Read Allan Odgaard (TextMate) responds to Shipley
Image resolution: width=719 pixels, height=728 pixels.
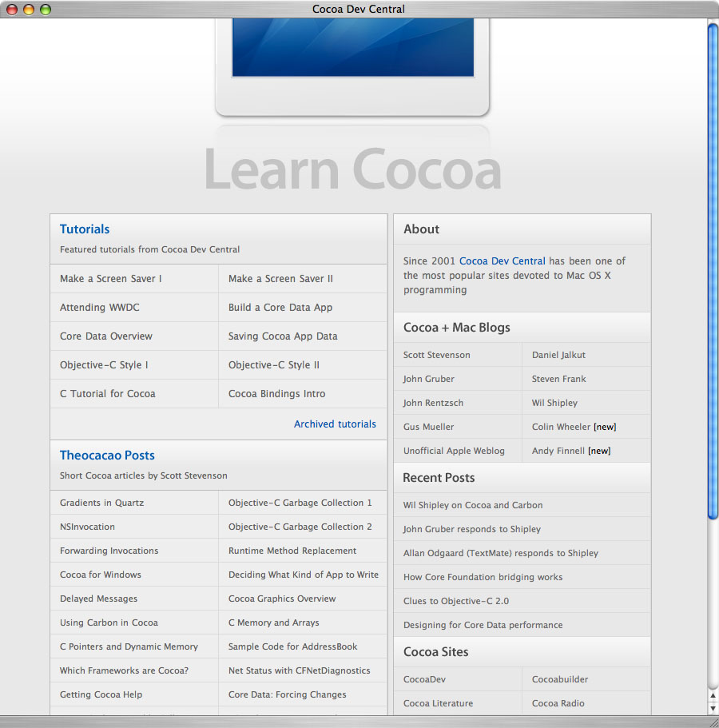500,554
